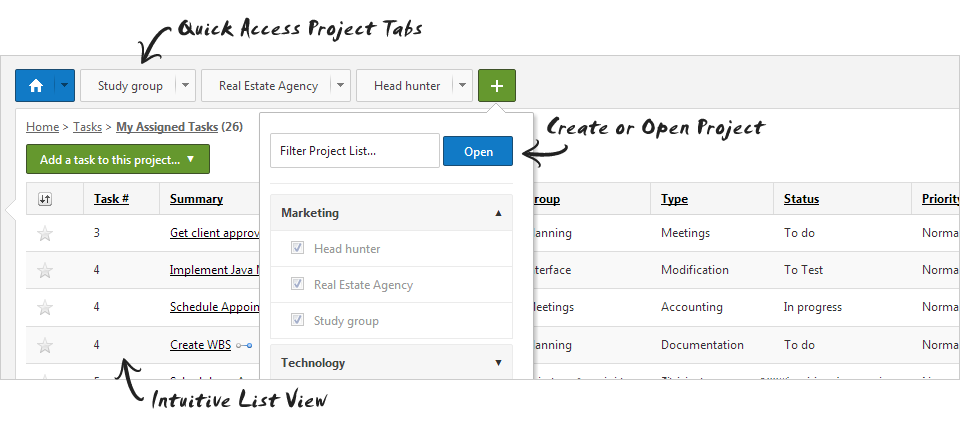This screenshot has height=427, width=960.
Task: Open the Study group tab dropdown arrow
Action: 185,86
